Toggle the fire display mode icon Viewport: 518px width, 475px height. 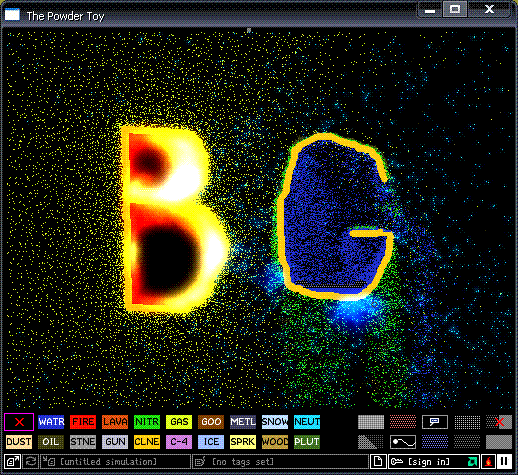point(488,462)
